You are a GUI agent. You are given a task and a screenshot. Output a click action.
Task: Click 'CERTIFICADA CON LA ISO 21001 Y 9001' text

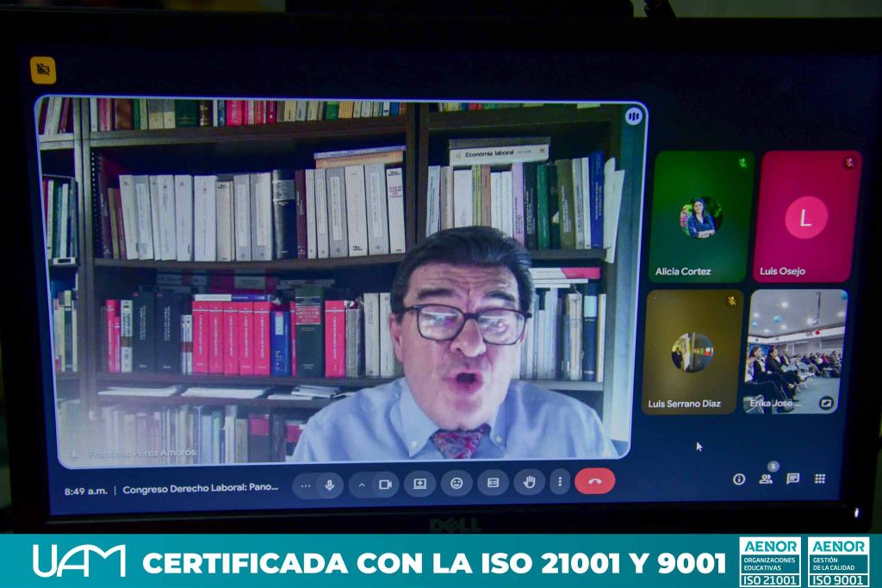pos(434,563)
